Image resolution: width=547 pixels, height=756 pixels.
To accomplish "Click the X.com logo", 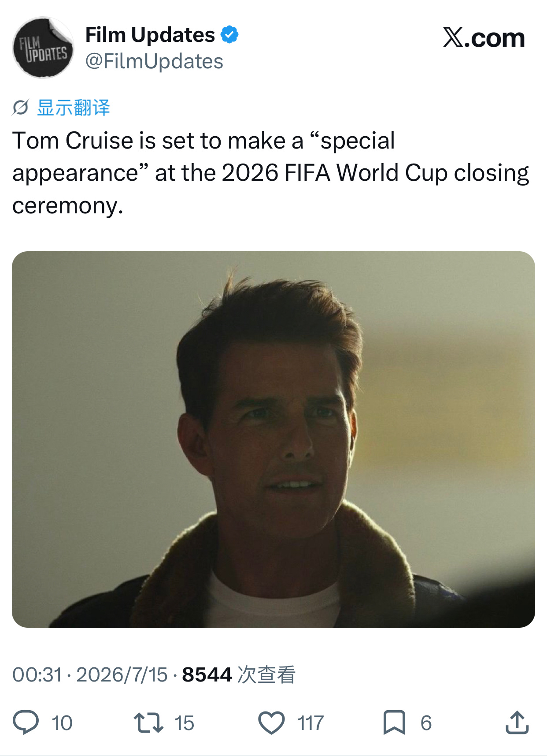I will click(484, 37).
